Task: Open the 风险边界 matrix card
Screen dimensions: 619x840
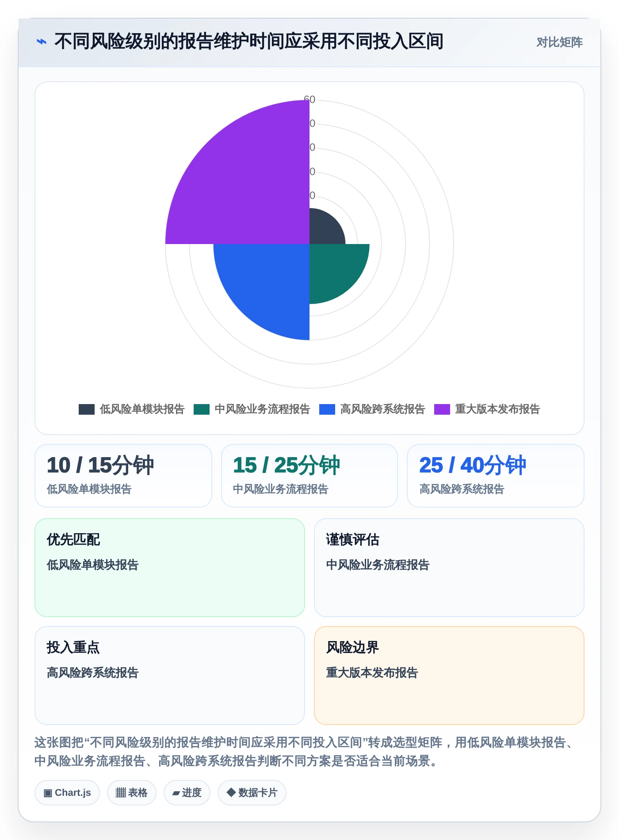Action: [449, 676]
